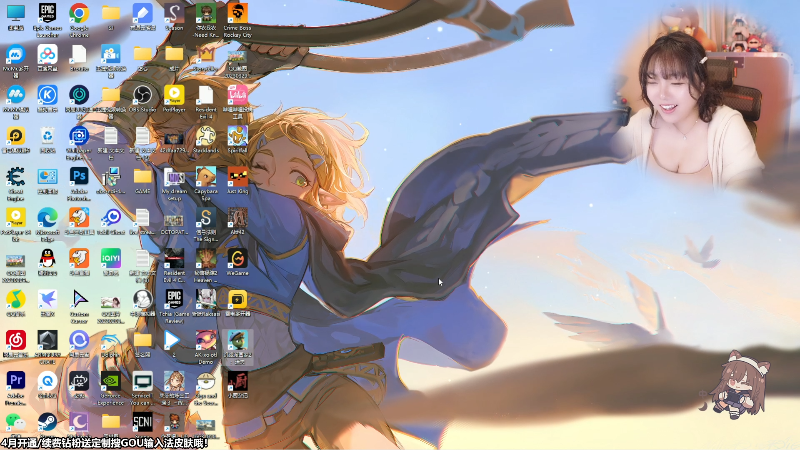This screenshot has height=450, width=800.
Task: Open the Control Panel icon
Action: click(x=47, y=177)
